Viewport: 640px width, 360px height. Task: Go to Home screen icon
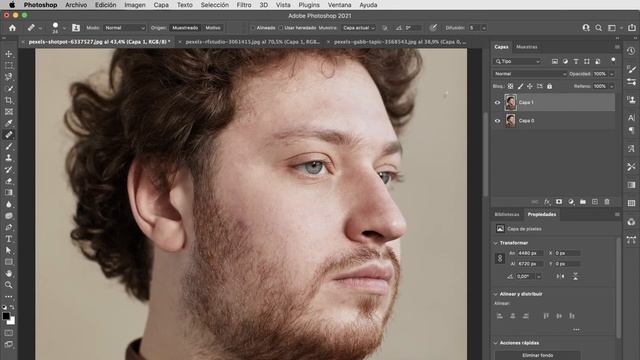[x=12, y=28]
